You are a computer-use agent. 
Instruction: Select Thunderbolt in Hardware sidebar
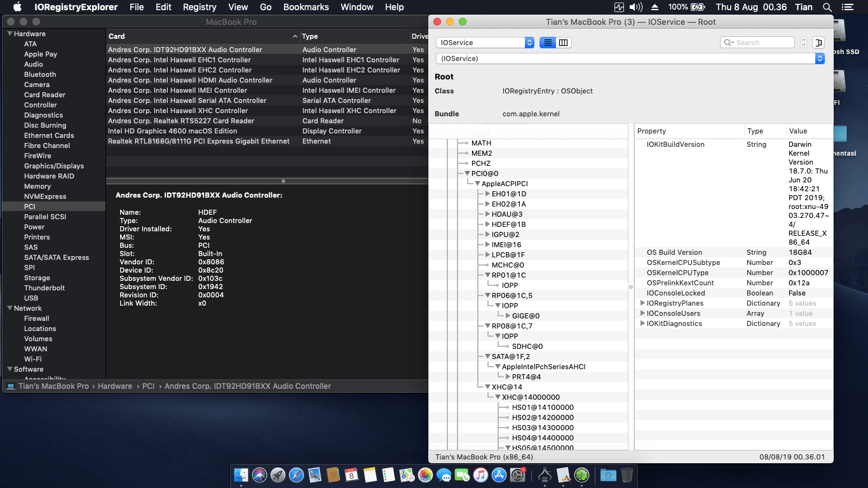click(x=44, y=288)
